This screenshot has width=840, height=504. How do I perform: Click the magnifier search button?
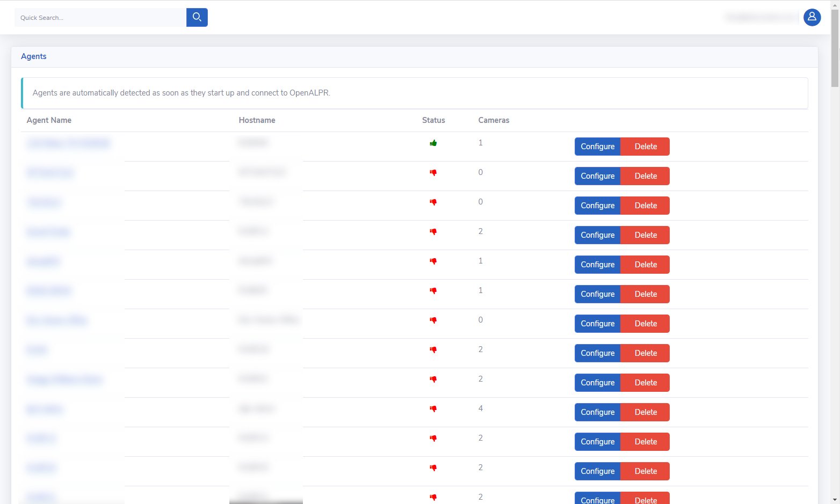click(x=197, y=17)
